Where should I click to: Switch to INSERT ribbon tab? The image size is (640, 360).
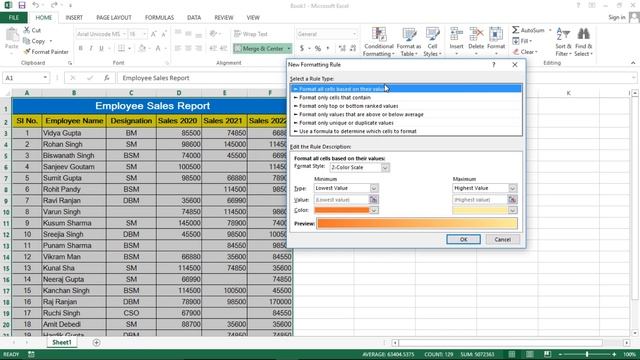point(74,18)
